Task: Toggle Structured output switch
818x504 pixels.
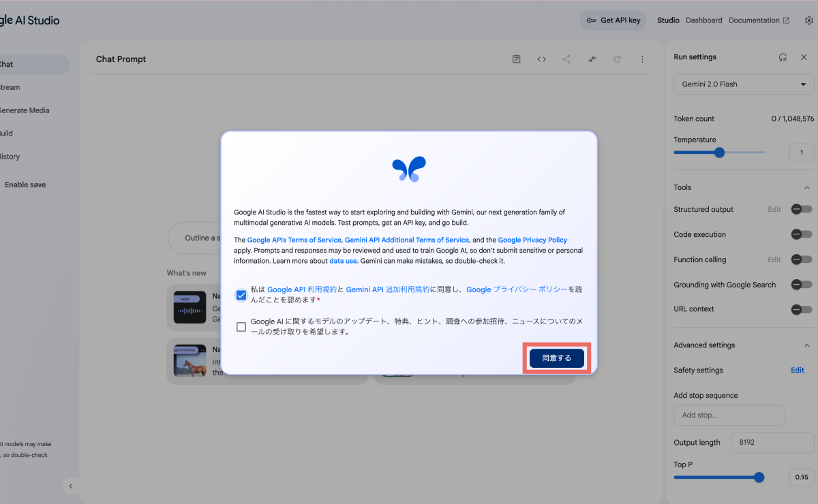Action: (802, 209)
